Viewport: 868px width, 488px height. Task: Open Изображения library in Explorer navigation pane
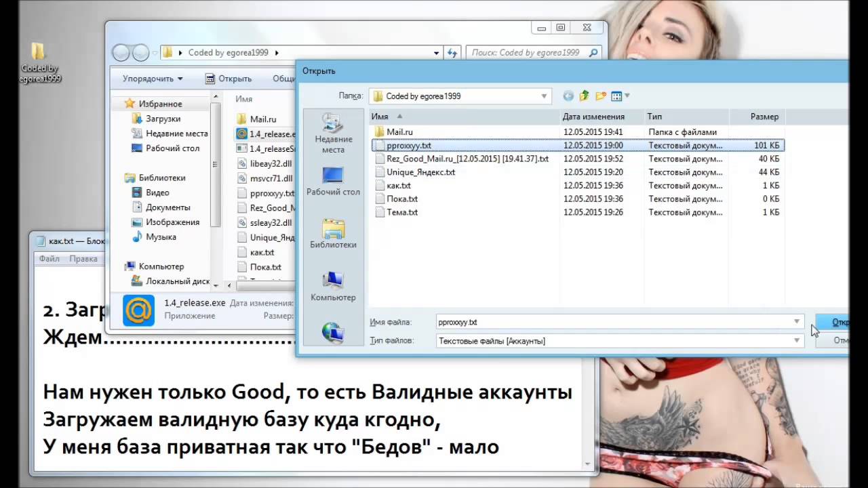(x=165, y=222)
